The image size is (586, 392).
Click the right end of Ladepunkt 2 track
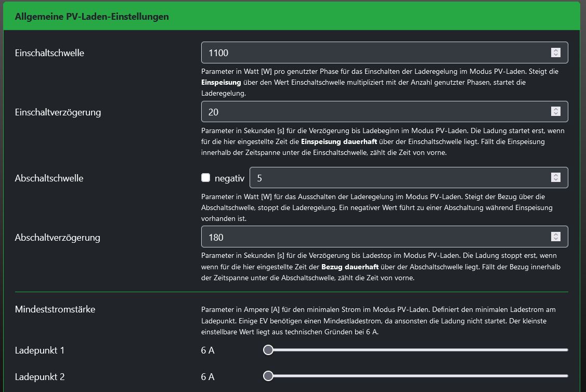click(x=566, y=376)
